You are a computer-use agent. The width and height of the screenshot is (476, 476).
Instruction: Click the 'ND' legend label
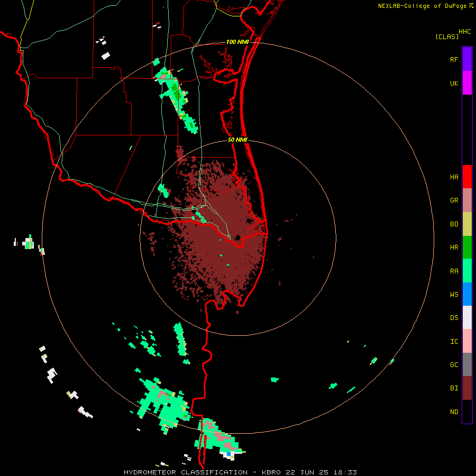click(x=454, y=412)
